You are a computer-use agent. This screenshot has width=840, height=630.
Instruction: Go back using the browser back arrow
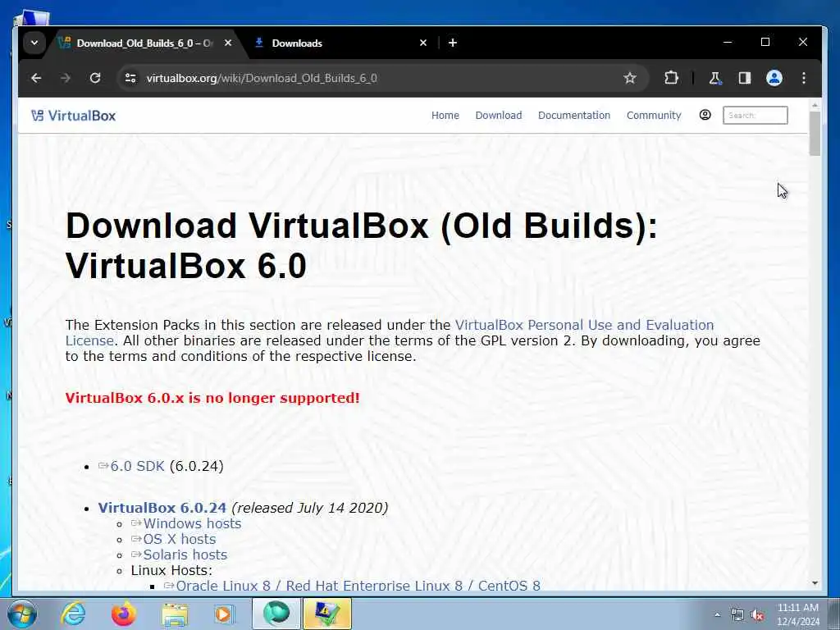[36, 78]
